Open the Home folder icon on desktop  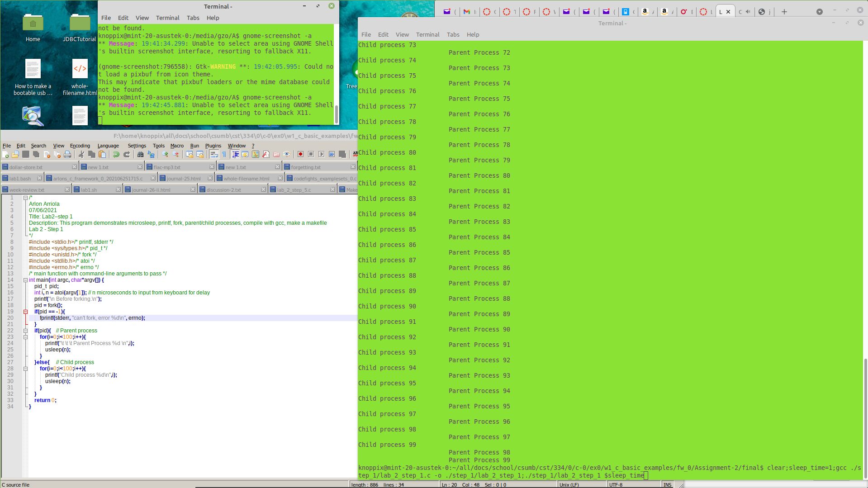[33, 28]
